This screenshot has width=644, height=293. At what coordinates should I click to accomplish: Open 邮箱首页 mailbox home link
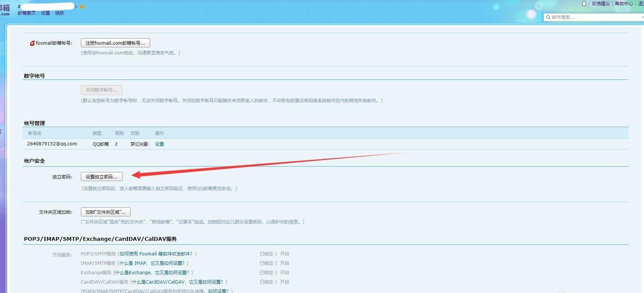(x=27, y=13)
